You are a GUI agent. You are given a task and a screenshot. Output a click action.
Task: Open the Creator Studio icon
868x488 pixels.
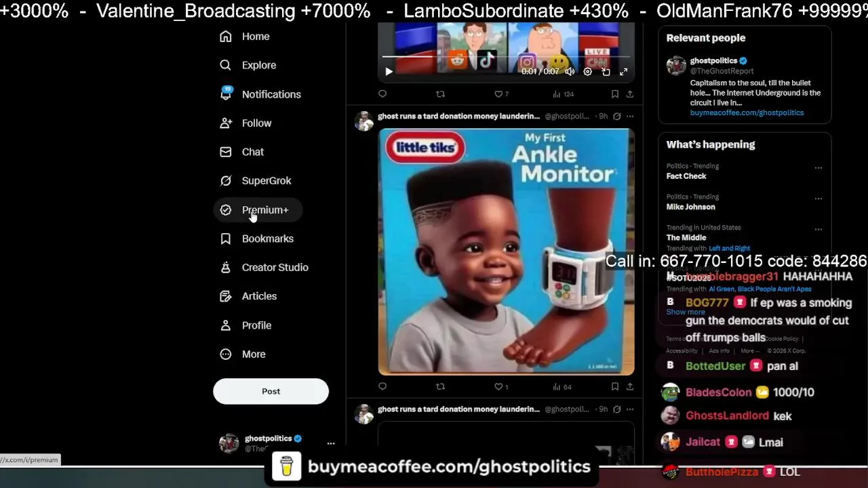(x=226, y=267)
